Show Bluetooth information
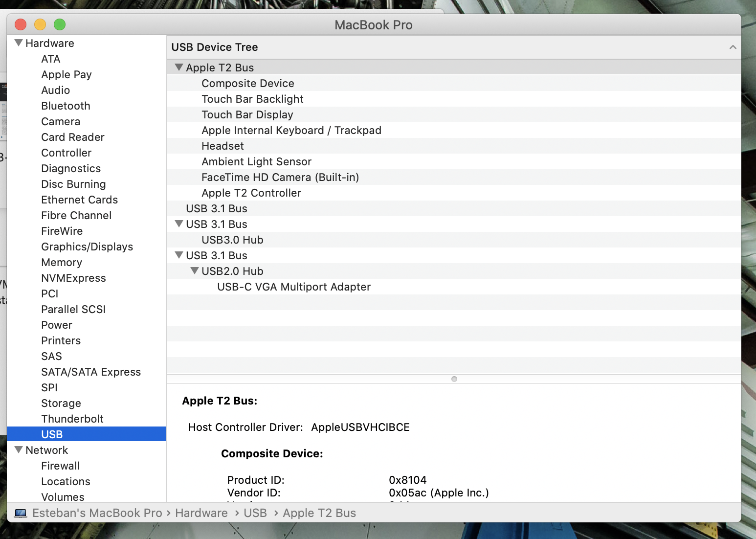The width and height of the screenshot is (756, 539). [66, 106]
